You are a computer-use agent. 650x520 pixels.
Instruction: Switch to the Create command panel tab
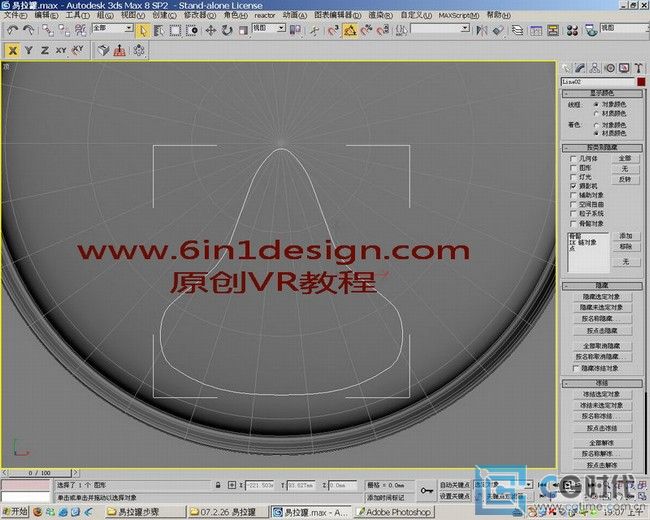coord(566,68)
